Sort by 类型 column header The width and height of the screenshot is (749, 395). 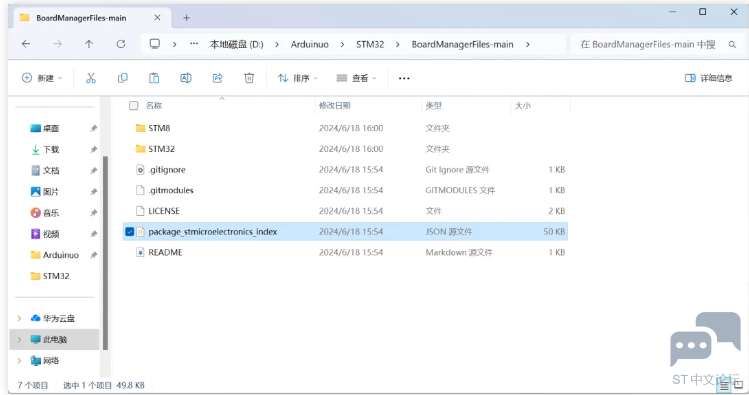click(434, 106)
